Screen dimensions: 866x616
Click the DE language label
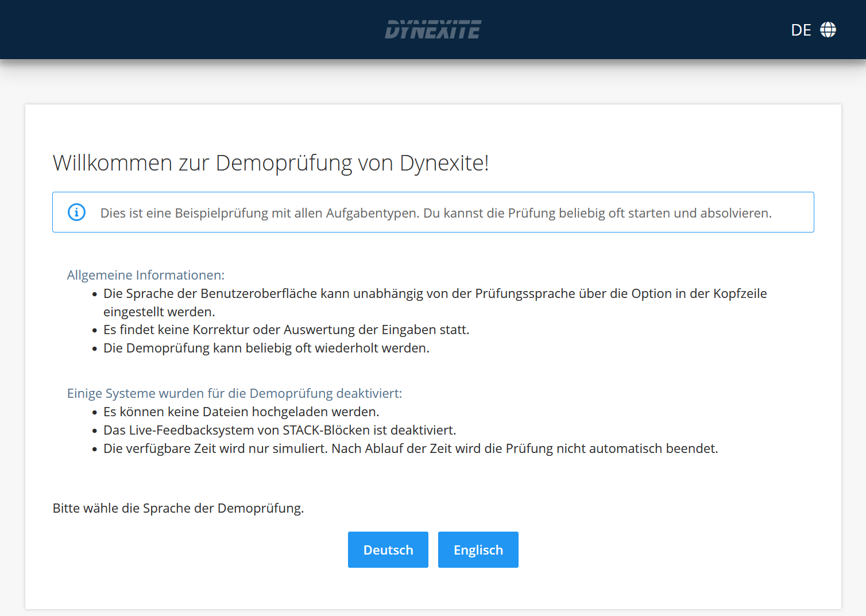tap(801, 30)
